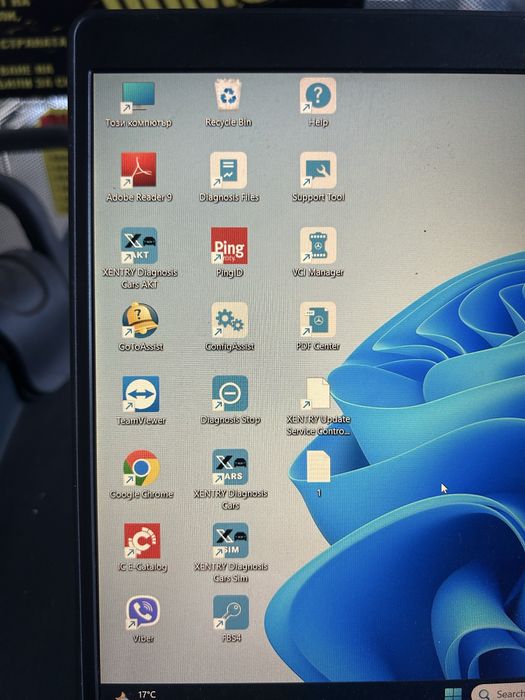Open the Viber shortcut icon
This screenshot has height=700, width=525.
[142, 612]
